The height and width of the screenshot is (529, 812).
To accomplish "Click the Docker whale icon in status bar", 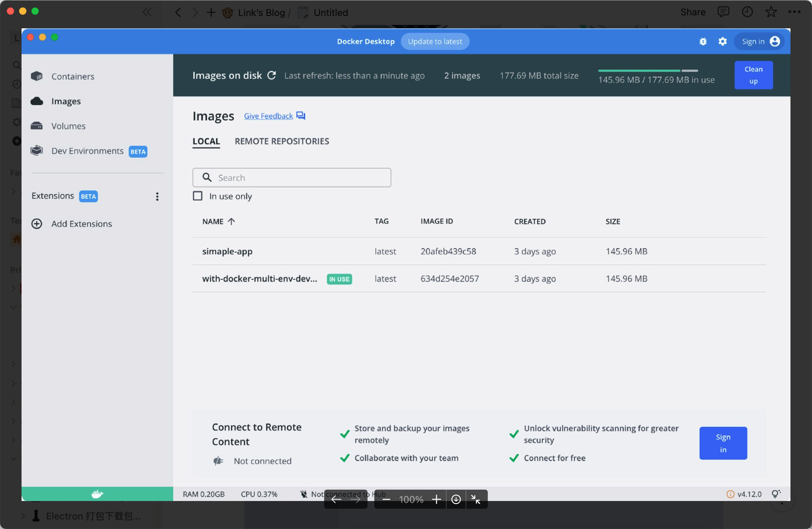I will click(x=97, y=494).
